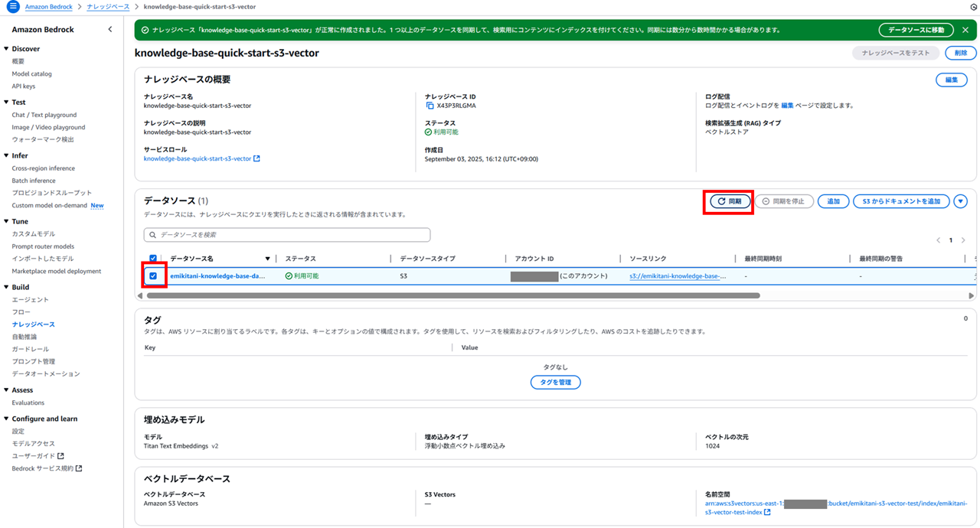Sort by データソース名 column arrow
This screenshot has height=528, width=980.
point(267,259)
